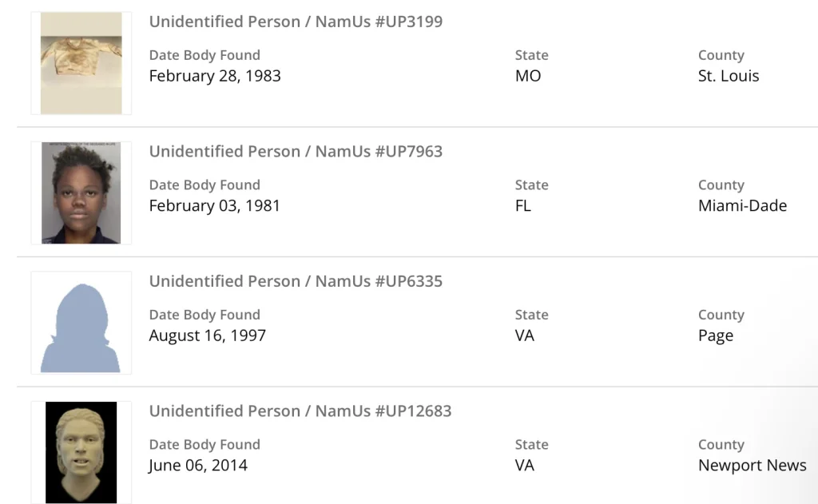Click the date June 06, 2014
The height and width of the screenshot is (504, 818).
click(198, 465)
